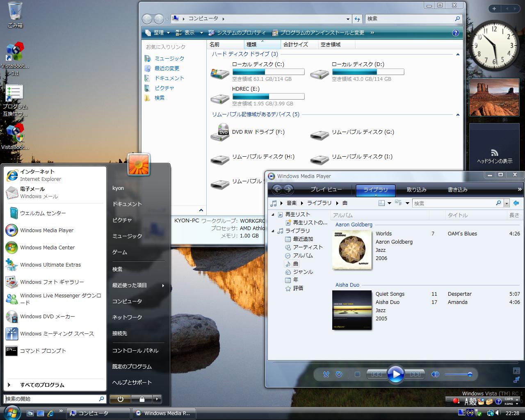The image size is (525, 420).
Task: Adjust the Media Player volume slider
Action: 458,374
